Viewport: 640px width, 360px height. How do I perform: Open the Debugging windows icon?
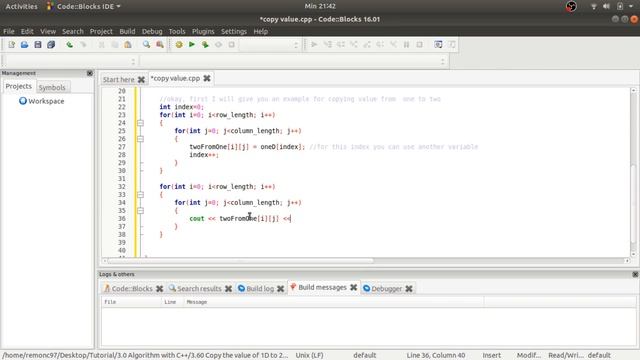click(x=438, y=44)
